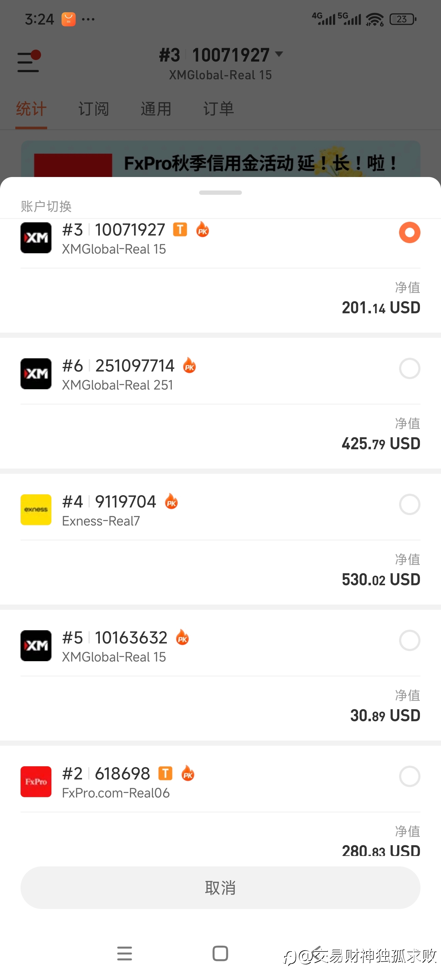Tap the PK flame badge beside 10163632
This screenshot has width=441, height=980.
(x=182, y=637)
